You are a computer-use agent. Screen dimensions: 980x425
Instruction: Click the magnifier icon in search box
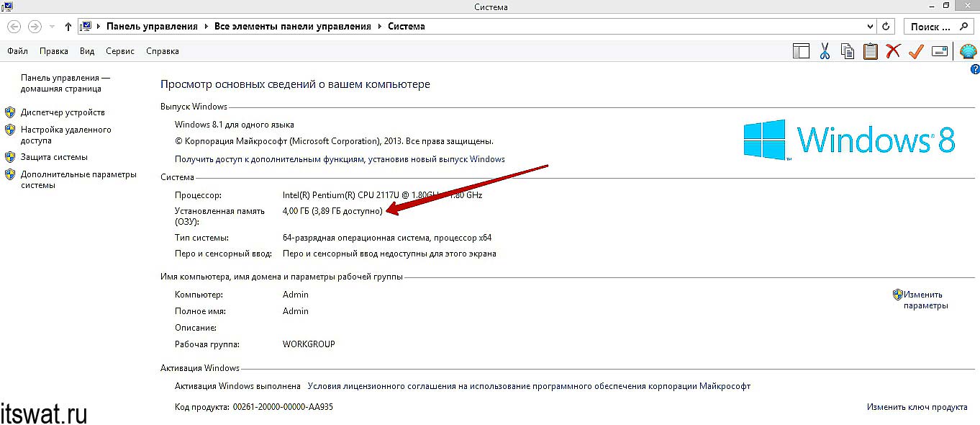[964, 27]
